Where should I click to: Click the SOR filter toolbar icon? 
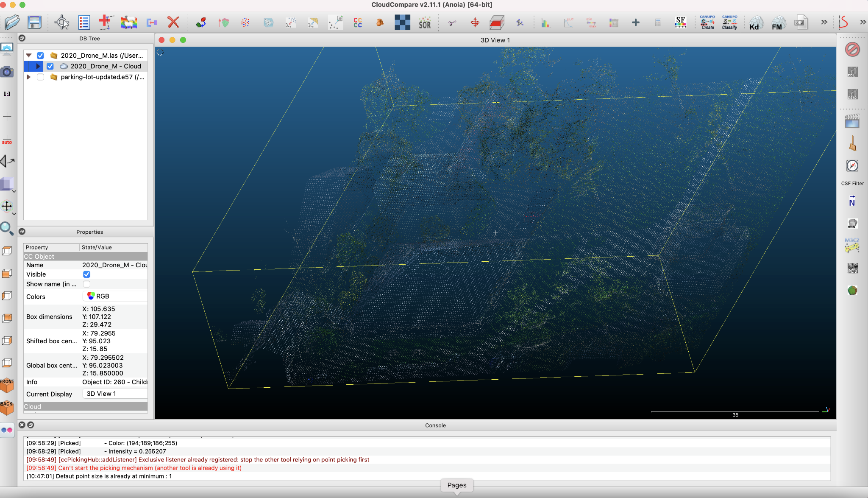(425, 22)
